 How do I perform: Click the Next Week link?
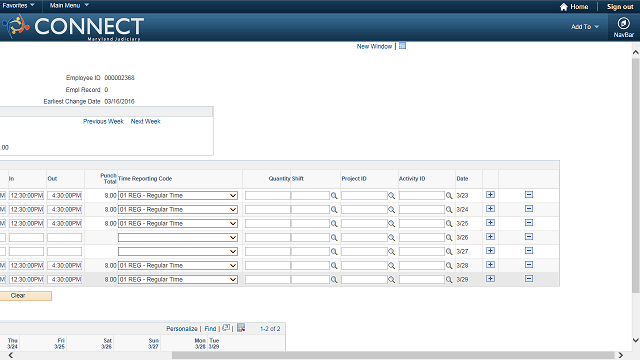[146, 121]
